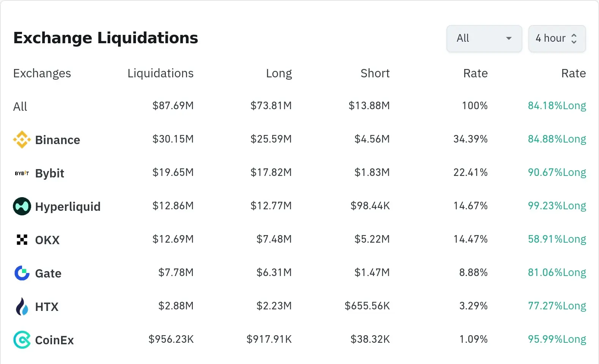Click the Exchanges column header
599x364 pixels.
42,73
